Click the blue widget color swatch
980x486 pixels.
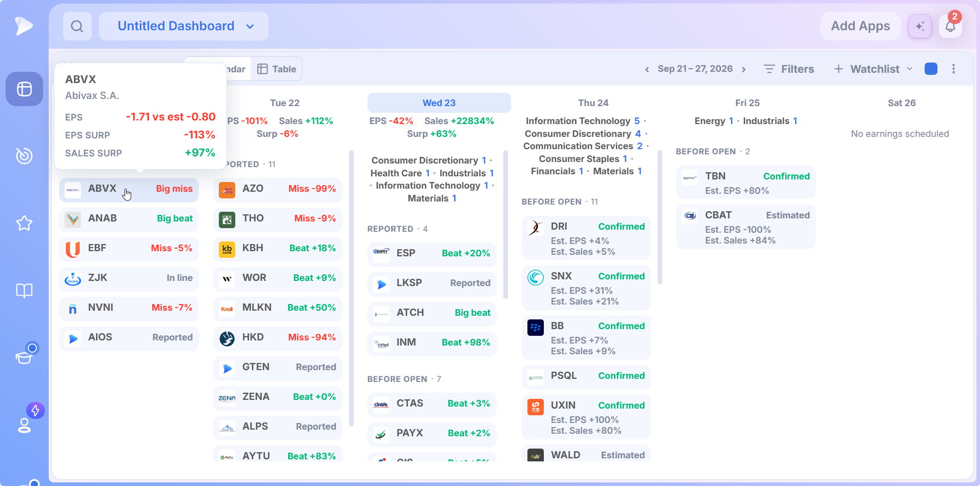click(x=931, y=69)
